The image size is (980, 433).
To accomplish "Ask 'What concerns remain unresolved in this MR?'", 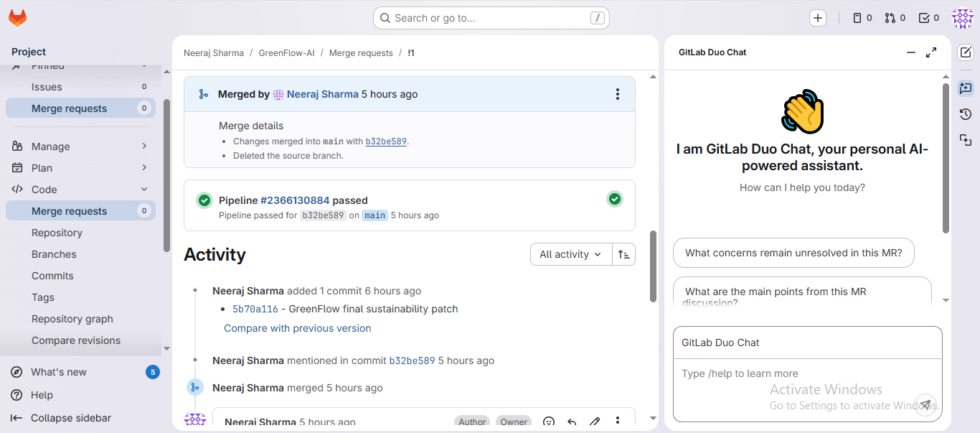I will tap(793, 253).
